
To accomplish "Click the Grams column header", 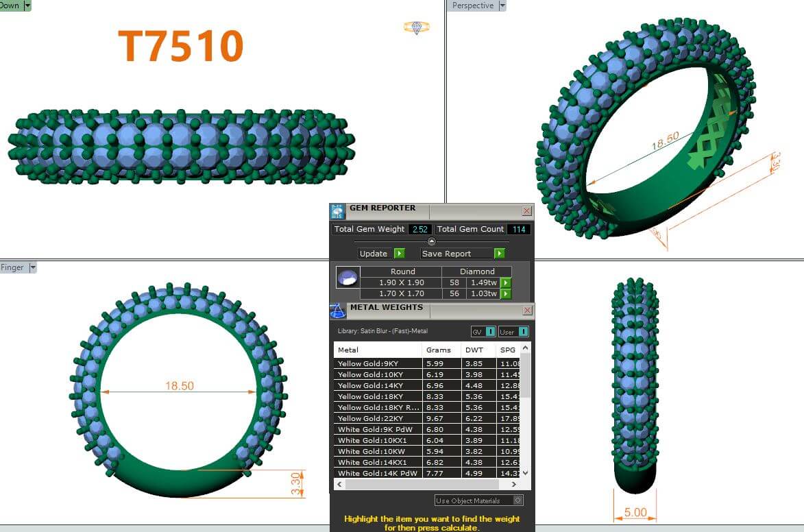I will tap(442, 350).
